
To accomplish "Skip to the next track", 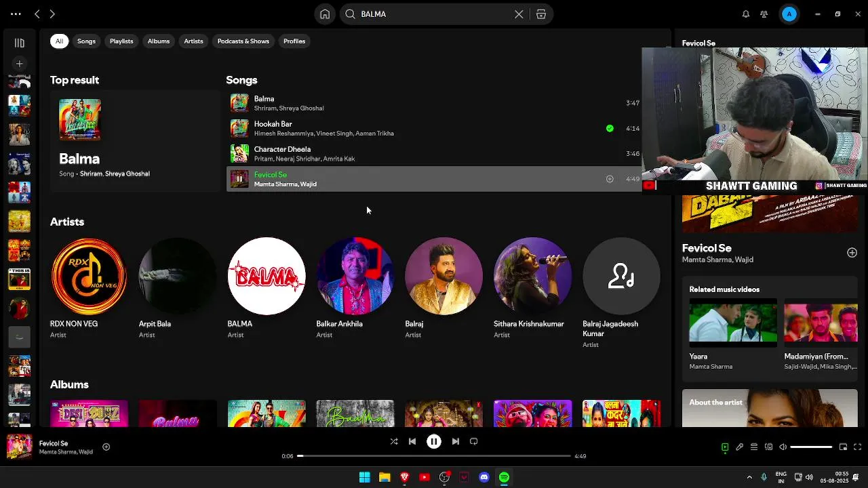I will pos(456,441).
